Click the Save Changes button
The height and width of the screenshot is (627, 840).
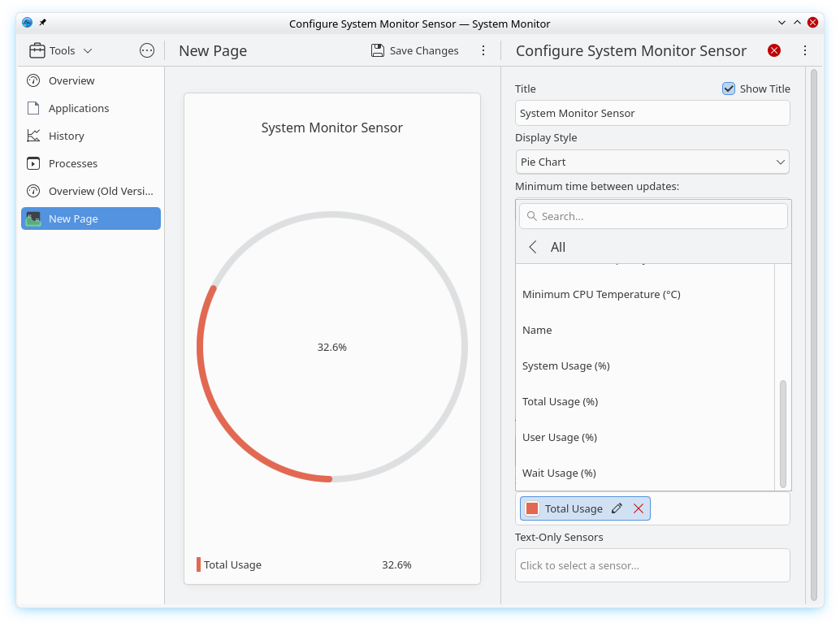coord(415,50)
